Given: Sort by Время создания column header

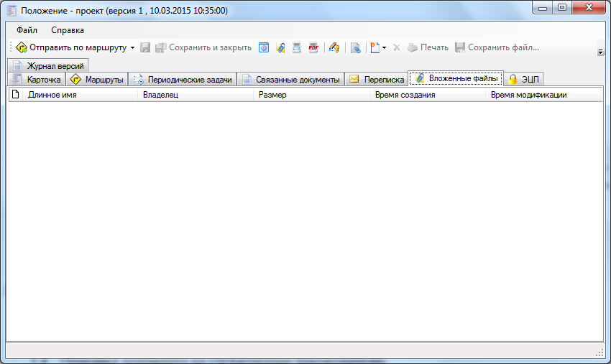Looking at the screenshot, I should click(428, 95).
